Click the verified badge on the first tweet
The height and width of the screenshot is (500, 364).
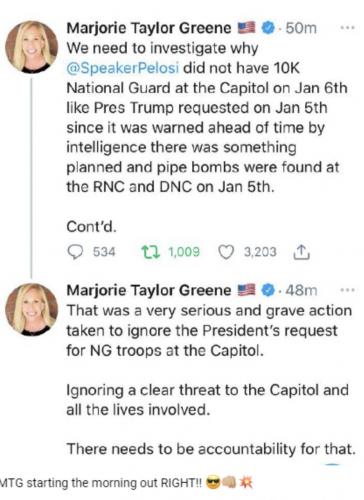(x=268, y=27)
